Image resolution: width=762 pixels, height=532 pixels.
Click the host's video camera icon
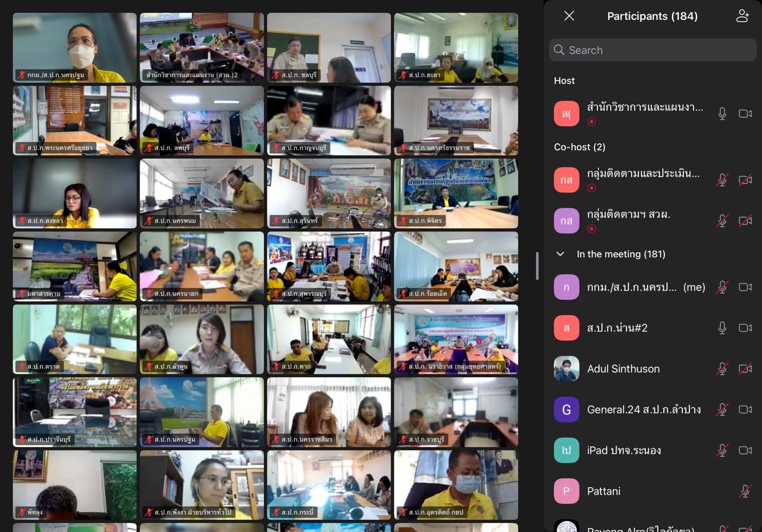click(745, 114)
